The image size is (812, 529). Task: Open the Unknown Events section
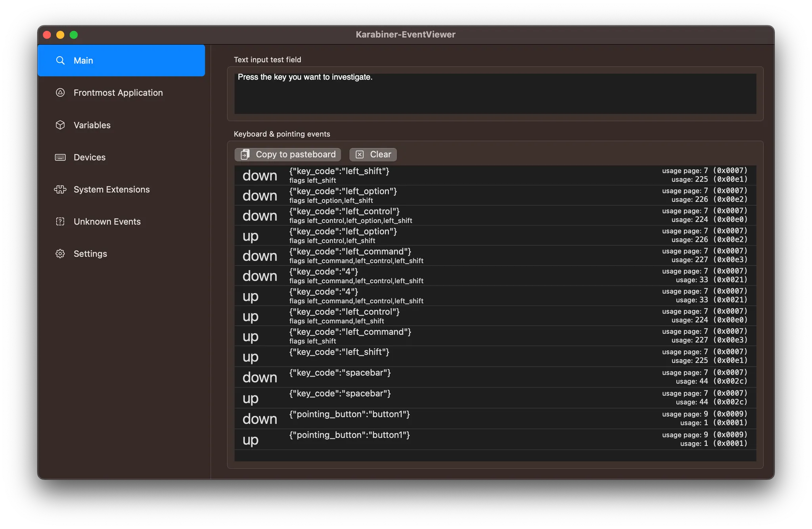(x=107, y=222)
